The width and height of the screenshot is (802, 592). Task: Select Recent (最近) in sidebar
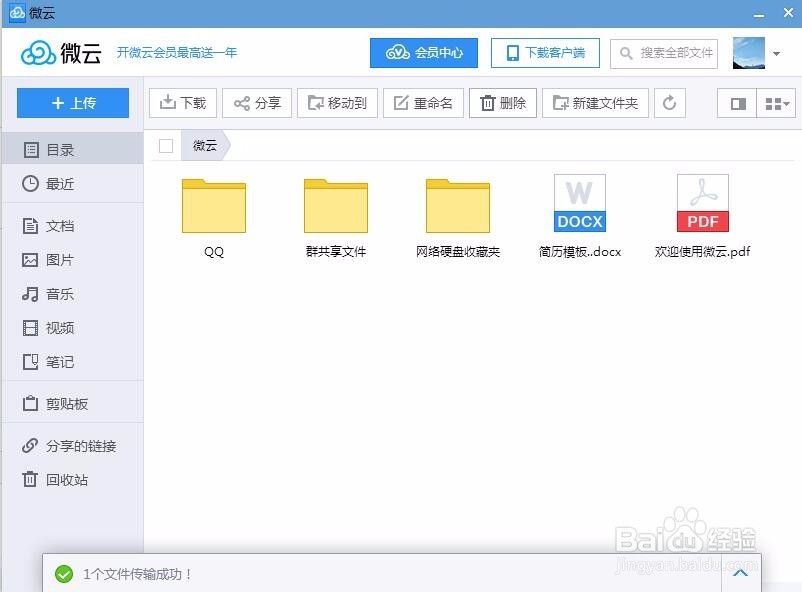[x=73, y=184]
